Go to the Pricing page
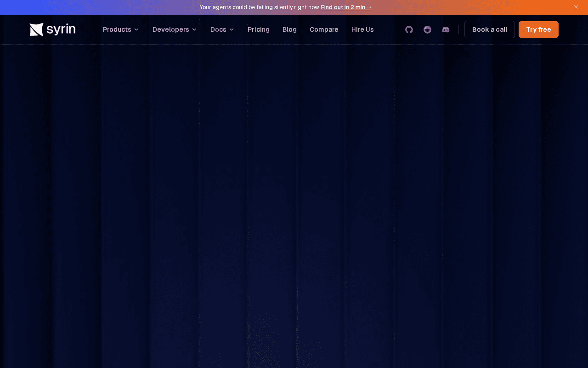 [259, 29]
